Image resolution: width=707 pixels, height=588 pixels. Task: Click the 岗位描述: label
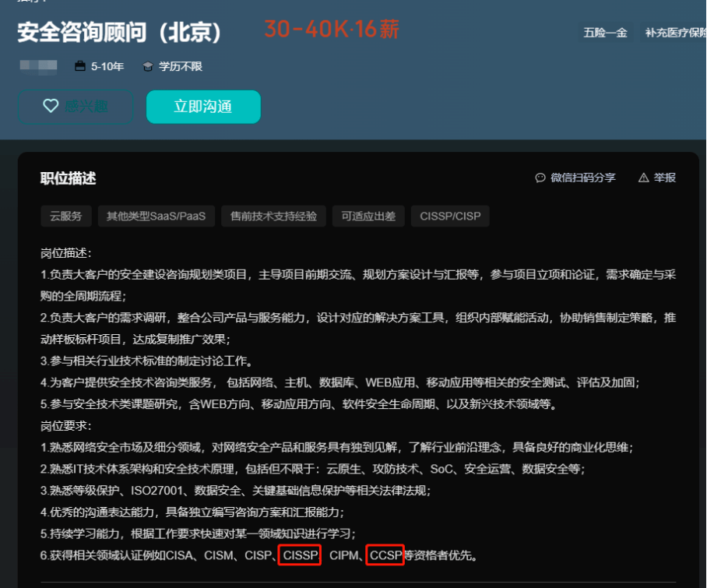[x=66, y=253]
